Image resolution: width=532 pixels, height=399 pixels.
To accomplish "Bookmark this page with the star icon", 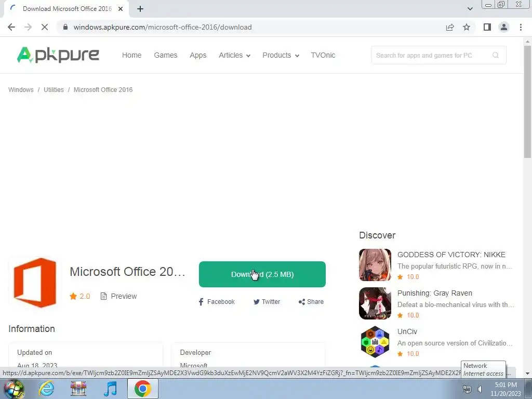I will click(x=467, y=27).
